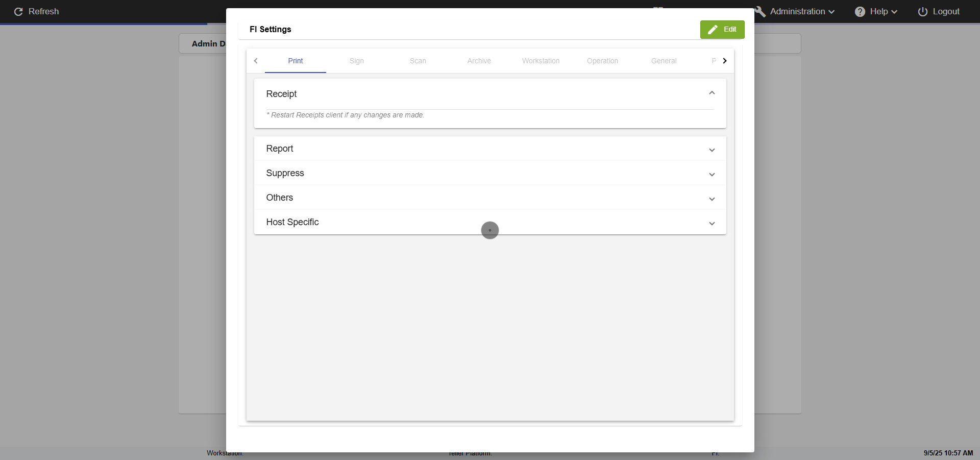Go to the Operation tab
Screen dimensions: 980x460
click(x=602, y=61)
